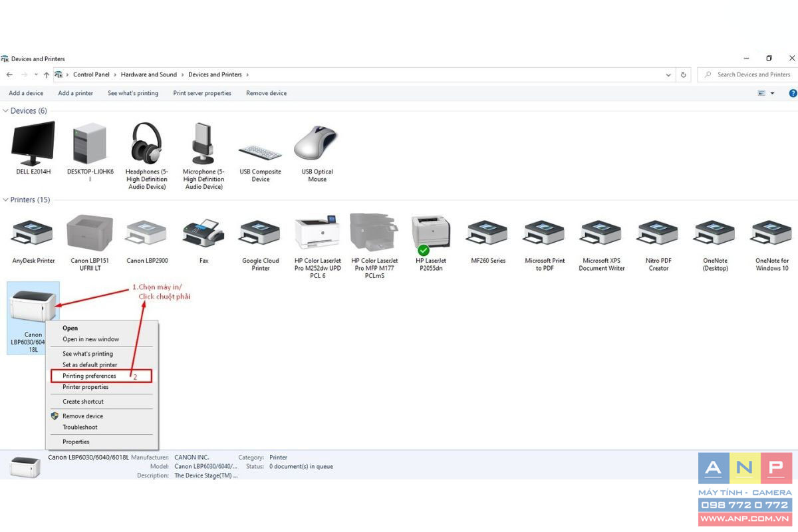Go up one folder level arrow
The width and height of the screenshot is (798, 532).
[x=46, y=74]
